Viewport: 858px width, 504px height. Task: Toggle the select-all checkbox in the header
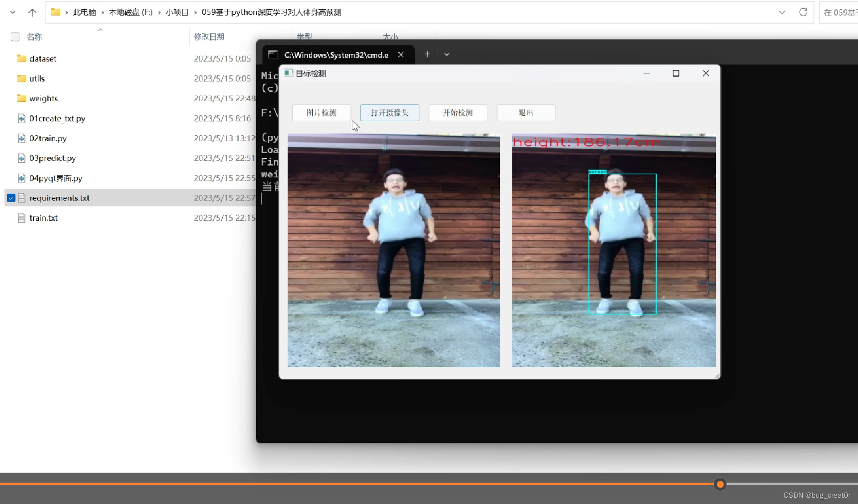15,37
